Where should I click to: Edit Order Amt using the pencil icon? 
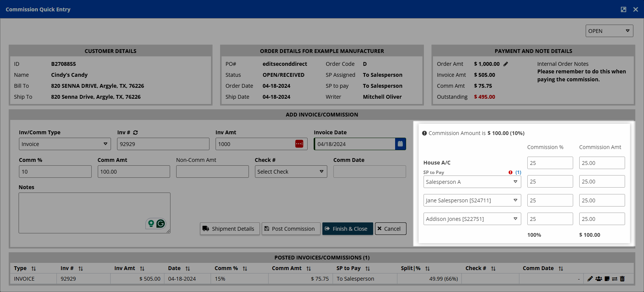pyautogui.click(x=506, y=64)
